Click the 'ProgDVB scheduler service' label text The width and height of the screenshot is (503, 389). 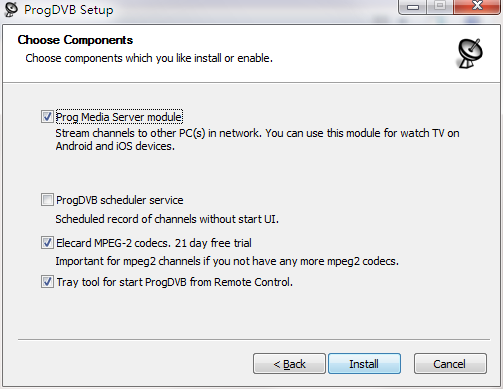tap(120, 200)
